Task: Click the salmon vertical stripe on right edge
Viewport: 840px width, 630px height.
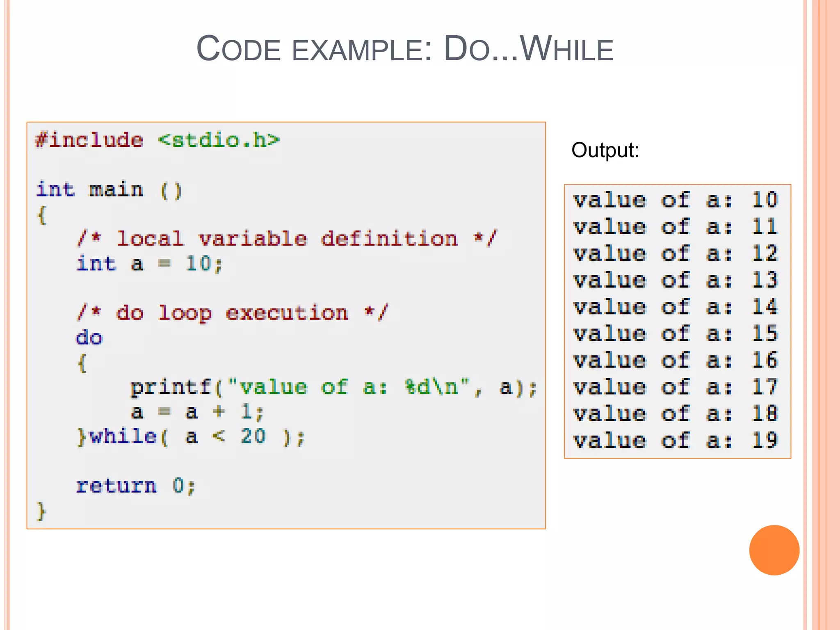Action: point(829,315)
